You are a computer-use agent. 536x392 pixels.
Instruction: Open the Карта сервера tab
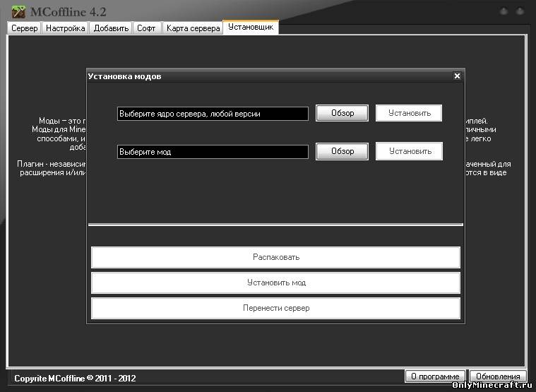[x=193, y=28]
